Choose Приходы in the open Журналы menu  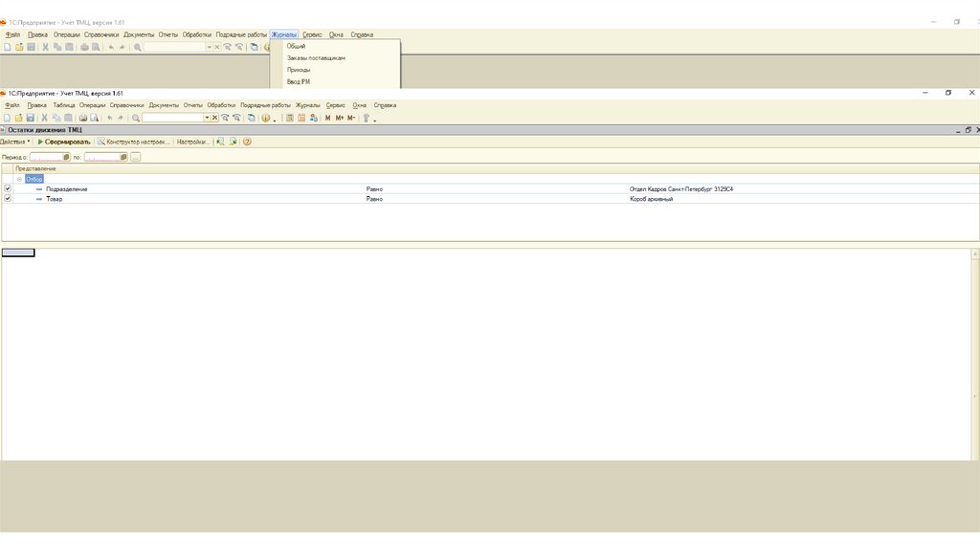coord(299,70)
